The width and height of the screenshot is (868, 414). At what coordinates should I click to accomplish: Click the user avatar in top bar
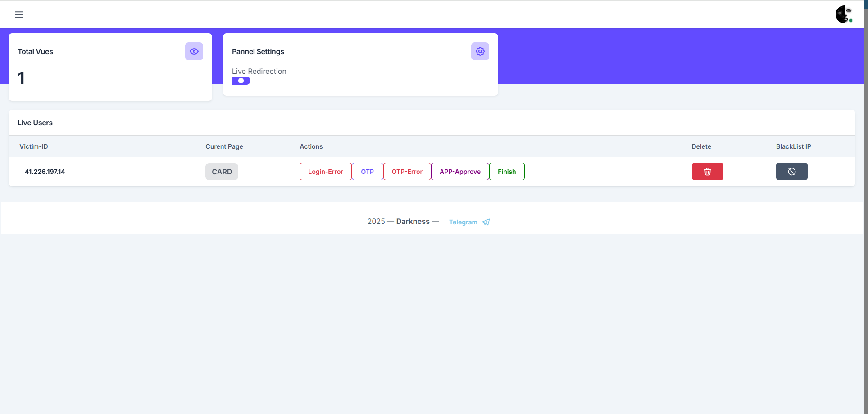tap(844, 14)
